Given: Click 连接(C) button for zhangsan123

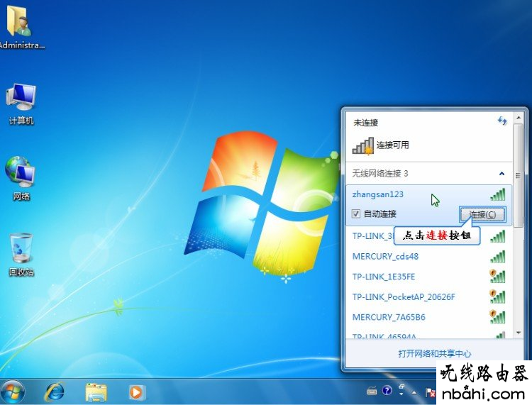Looking at the screenshot, I should coord(482,214).
